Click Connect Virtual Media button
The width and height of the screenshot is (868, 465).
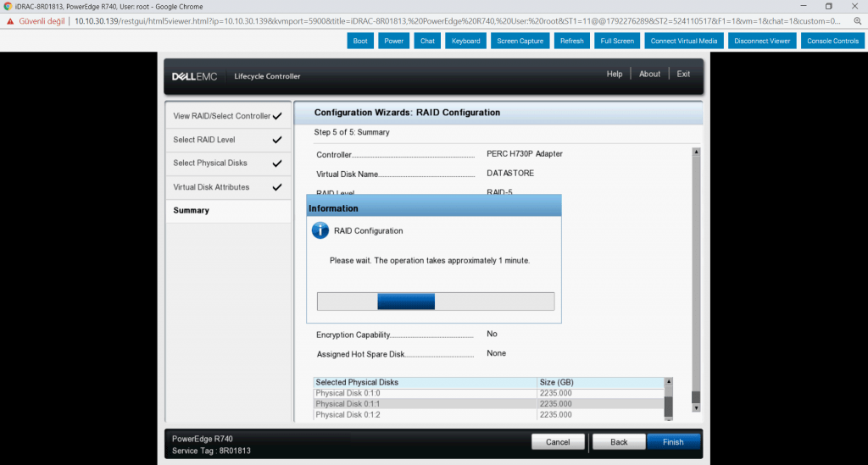point(683,41)
